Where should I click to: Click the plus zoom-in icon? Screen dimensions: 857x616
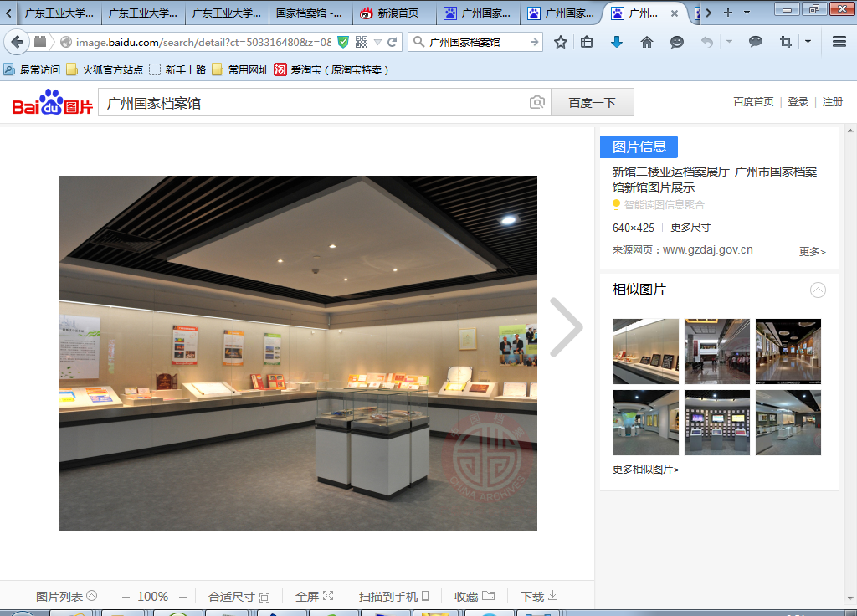pyautogui.click(x=126, y=597)
